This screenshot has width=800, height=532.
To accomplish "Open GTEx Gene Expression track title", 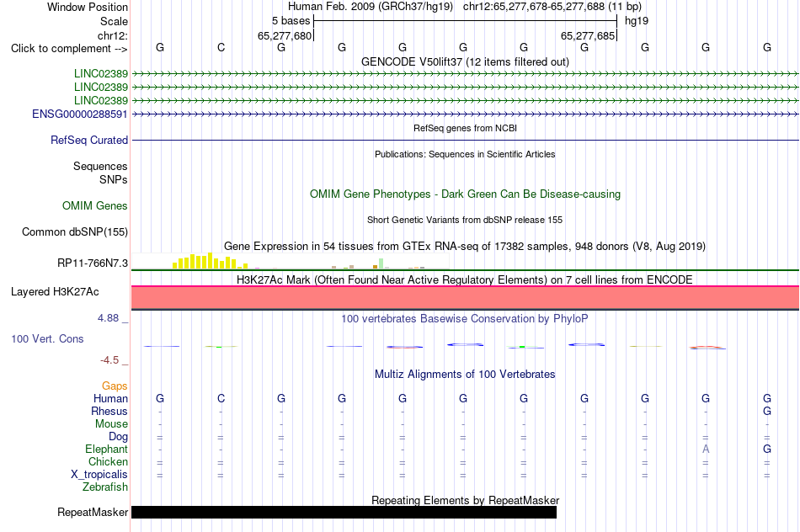I will click(465, 247).
